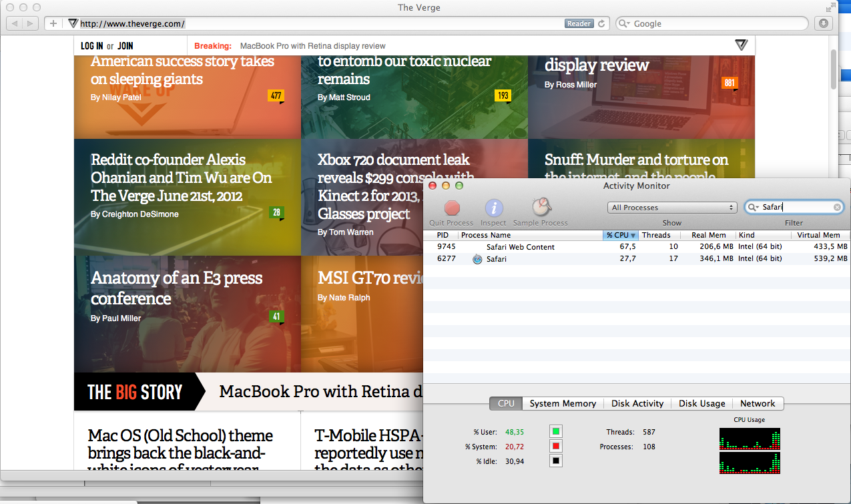Open Safari's downloads button
This screenshot has height=504, width=851.
pyautogui.click(x=823, y=23)
